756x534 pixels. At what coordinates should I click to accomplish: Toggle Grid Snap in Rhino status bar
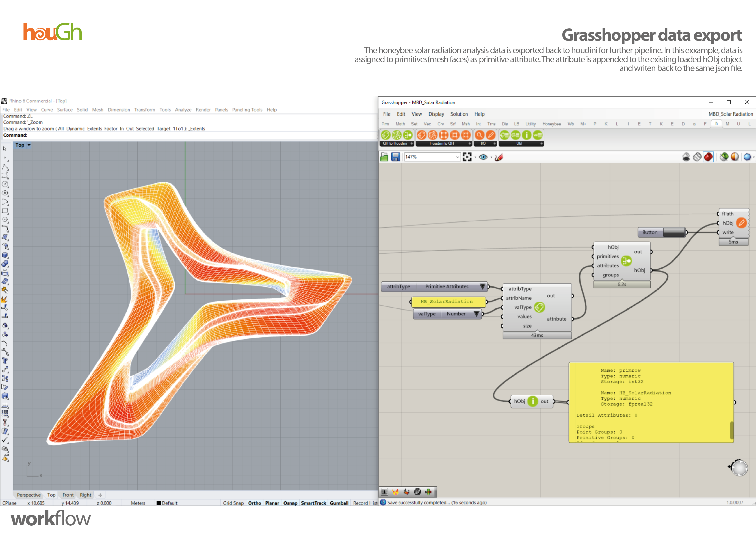[233, 503]
